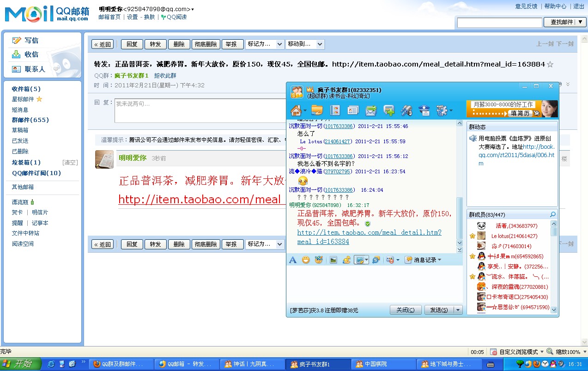Viewport: 588px width, 371px height.
Task: Open the group shared files folder
Action: click(x=316, y=110)
